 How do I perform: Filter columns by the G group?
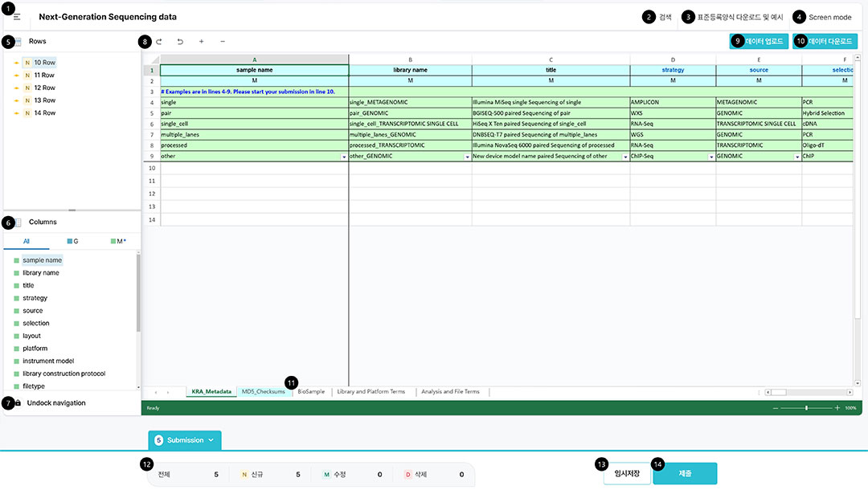[x=72, y=241]
